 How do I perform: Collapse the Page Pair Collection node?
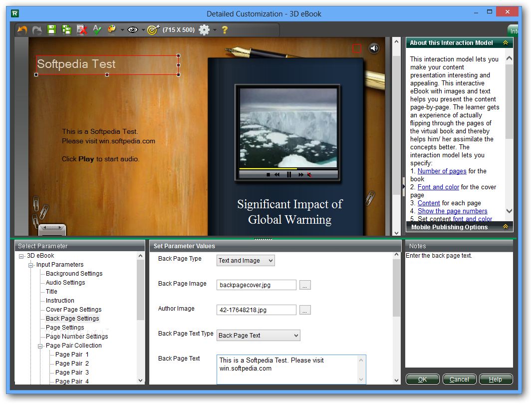point(40,346)
